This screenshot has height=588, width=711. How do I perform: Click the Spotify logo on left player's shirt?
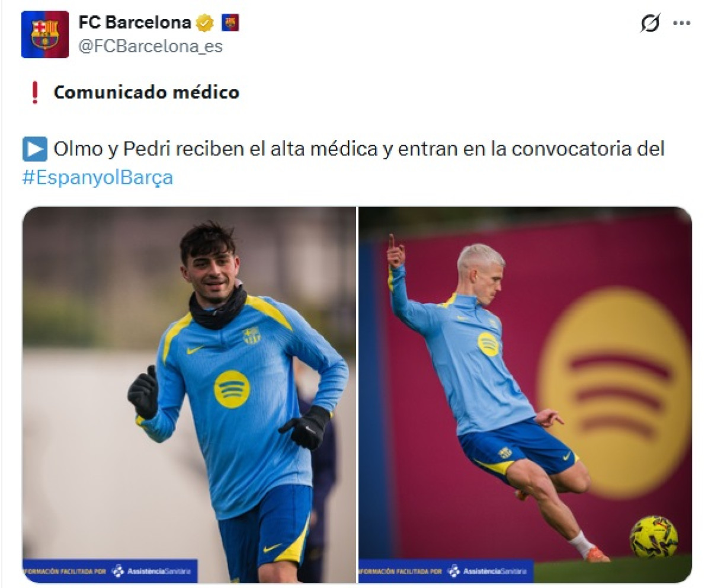[x=232, y=389]
